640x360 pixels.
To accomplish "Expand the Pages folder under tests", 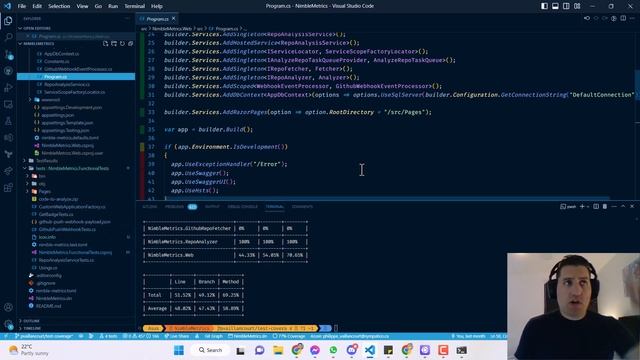I will coord(44,191).
